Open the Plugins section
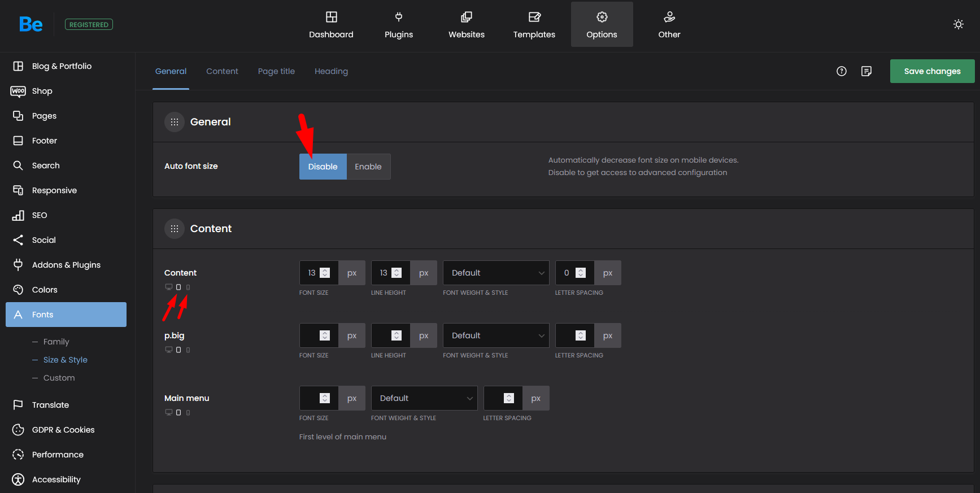 click(399, 25)
